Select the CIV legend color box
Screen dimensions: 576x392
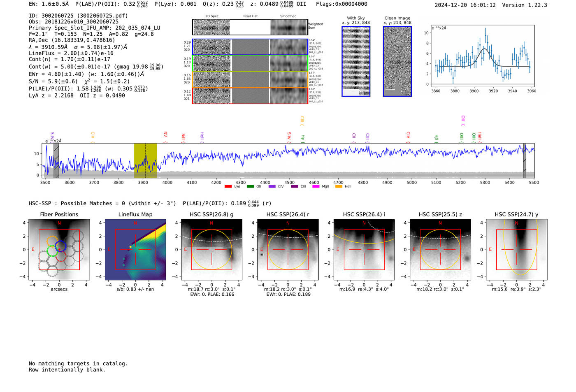tap(272, 187)
